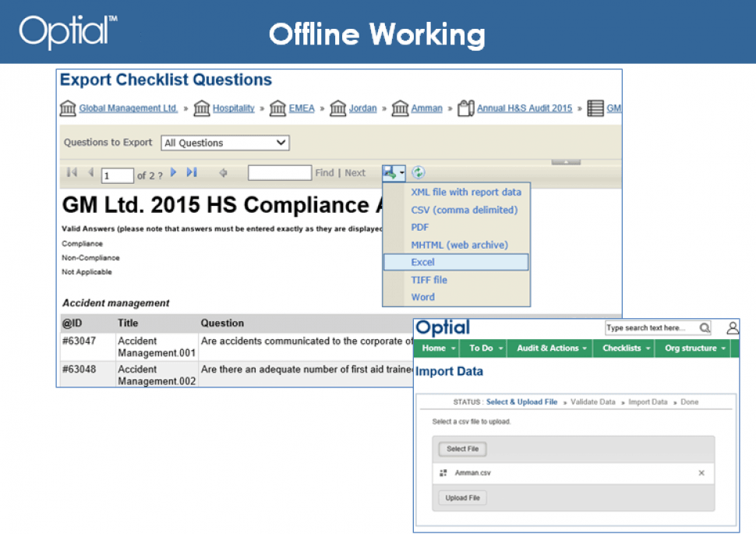Go to first page in report toolbar
Image resolution: width=756 pixels, height=534 pixels.
point(72,172)
